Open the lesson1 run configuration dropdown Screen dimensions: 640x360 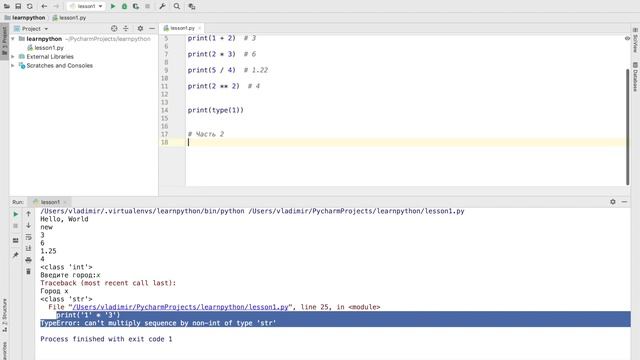coord(86,6)
